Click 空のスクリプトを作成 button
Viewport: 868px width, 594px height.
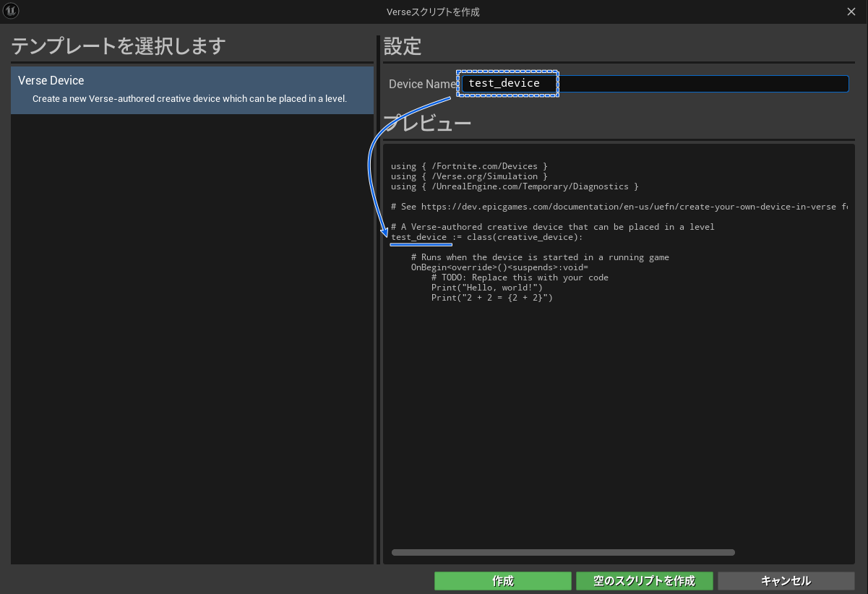coord(644,580)
